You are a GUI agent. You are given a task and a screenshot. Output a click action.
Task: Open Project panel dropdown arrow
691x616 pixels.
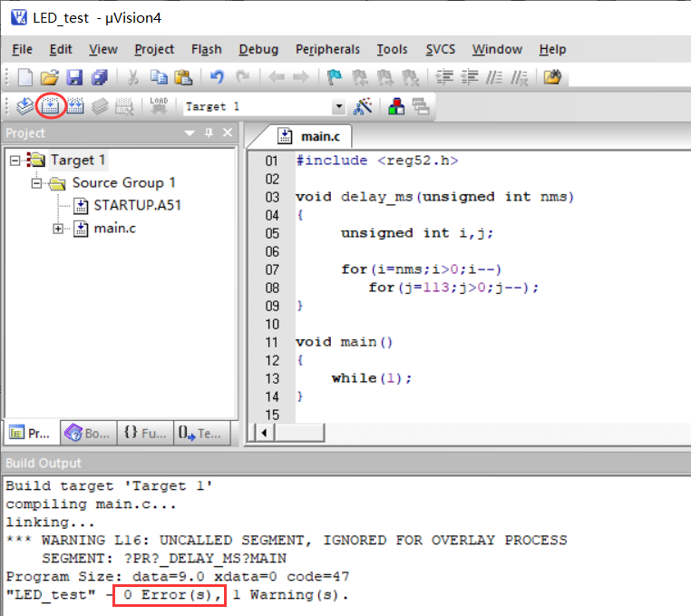pyautogui.click(x=190, y=133)
